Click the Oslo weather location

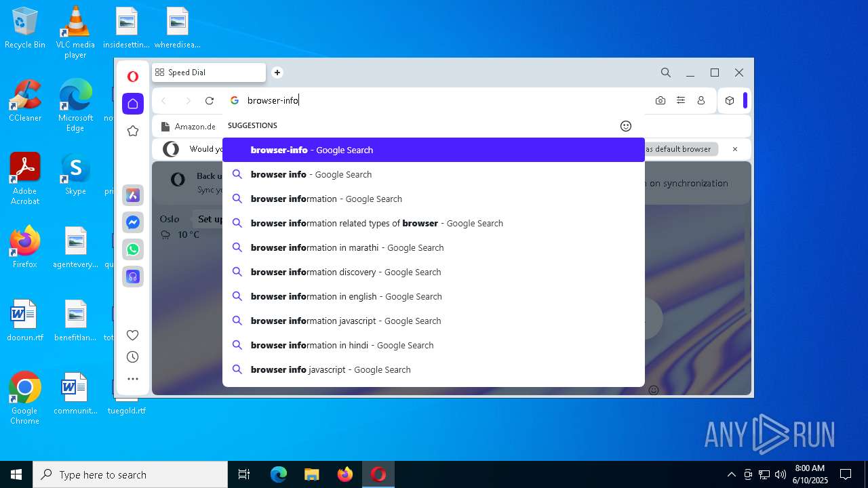coord(170,219)
